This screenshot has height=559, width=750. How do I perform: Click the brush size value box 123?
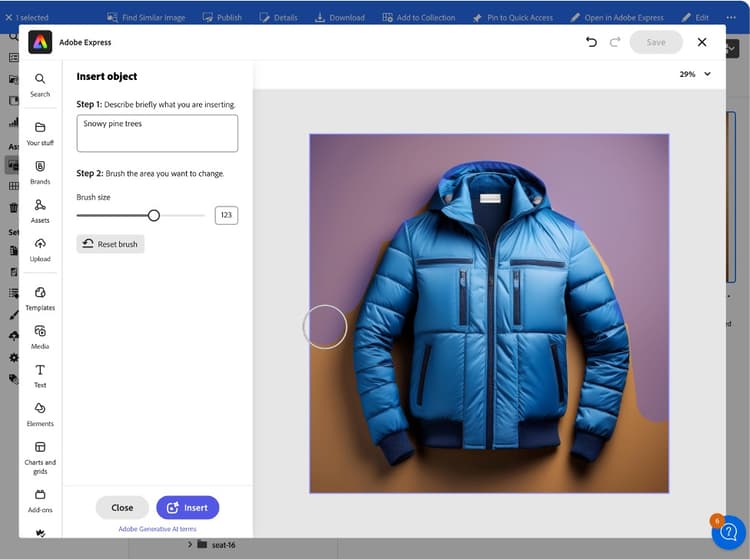click(x=226, y=215)
